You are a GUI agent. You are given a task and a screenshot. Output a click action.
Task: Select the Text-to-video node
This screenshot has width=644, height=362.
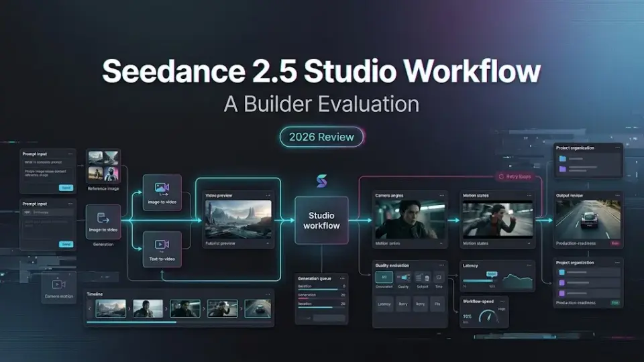click(x=162, y=249)
